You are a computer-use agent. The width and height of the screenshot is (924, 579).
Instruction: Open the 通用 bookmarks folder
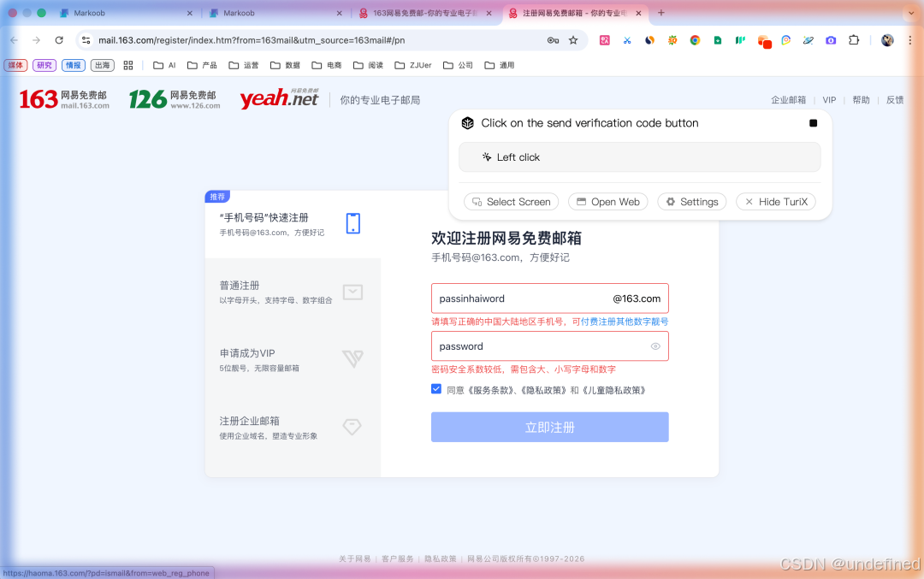[500, 65]
